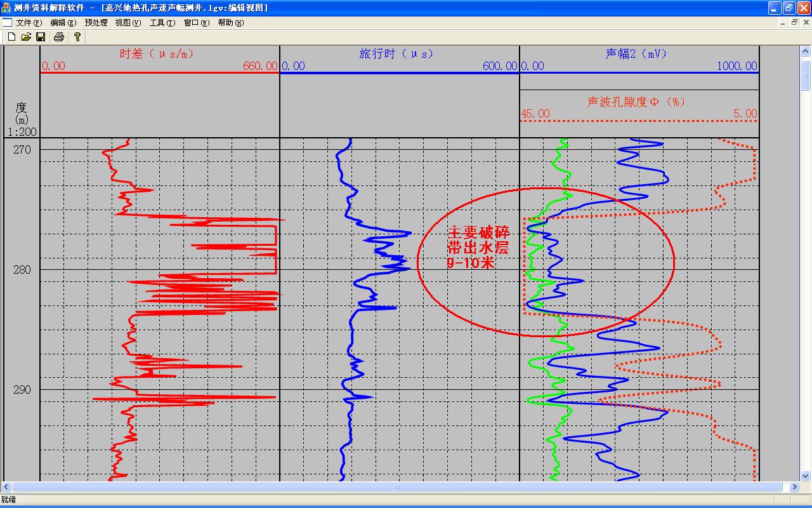Click the 5.00 porosity scale value
The image size is (812, 508).
pyautogui.click(x=745, y=114)
